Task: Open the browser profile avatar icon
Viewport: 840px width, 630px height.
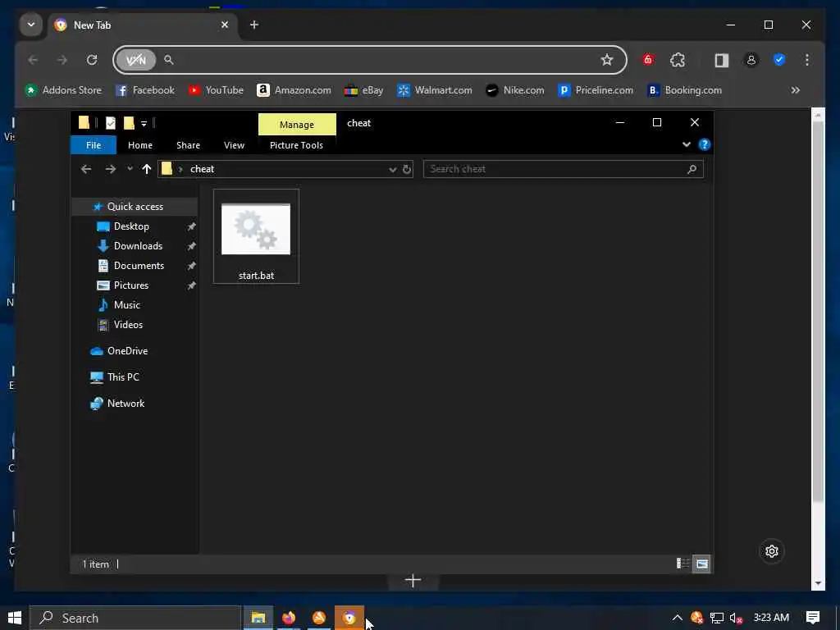Action: click(751, 60)
